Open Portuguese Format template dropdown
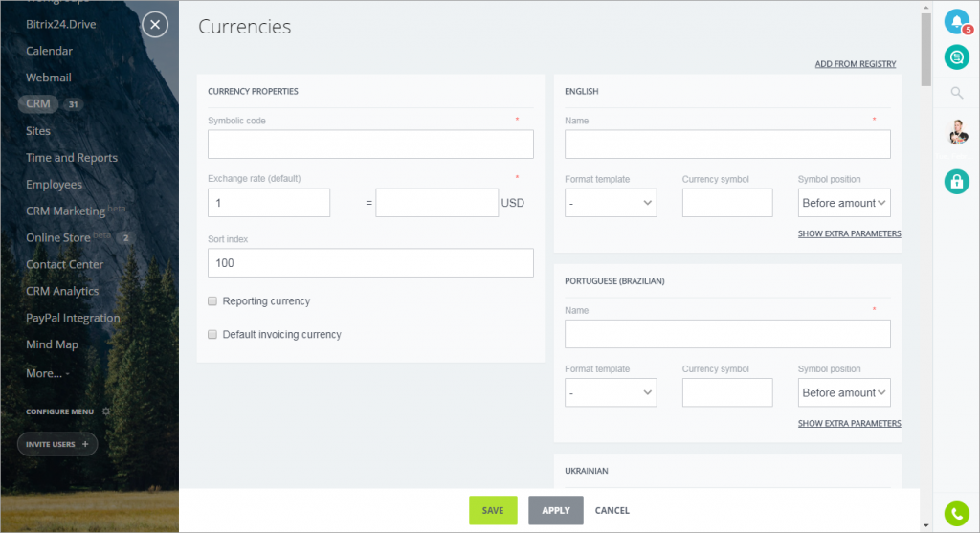Viewport: 980px width, 533px height. [611, 392]
